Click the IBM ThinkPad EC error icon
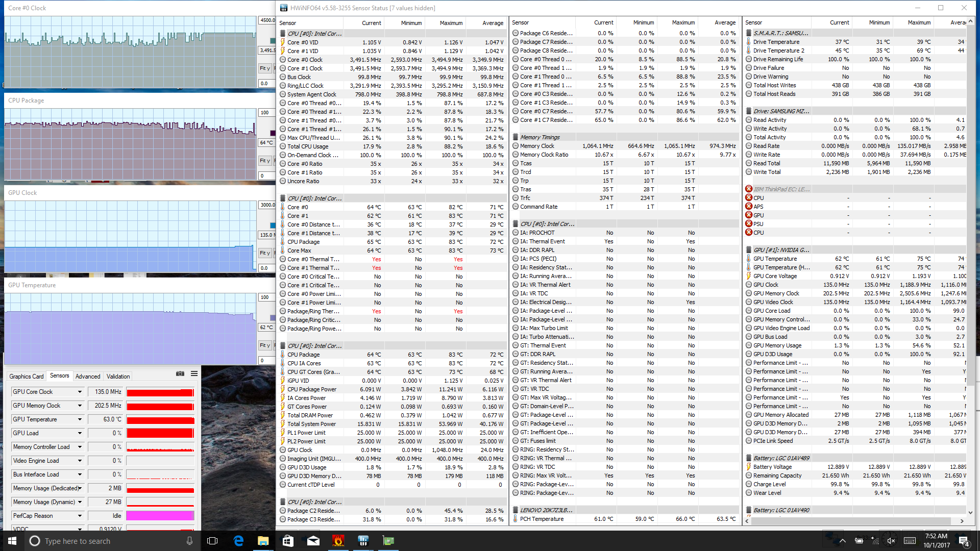980x551 pixels. coord(749,189)
